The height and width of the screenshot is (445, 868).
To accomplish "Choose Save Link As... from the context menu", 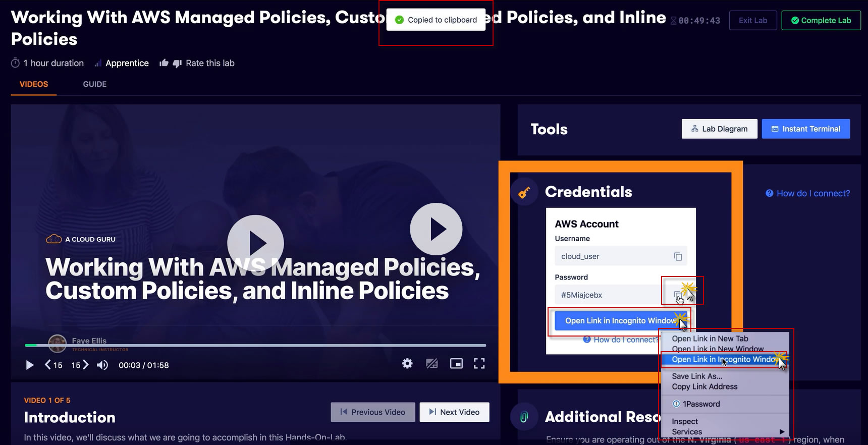I will 697,376.
